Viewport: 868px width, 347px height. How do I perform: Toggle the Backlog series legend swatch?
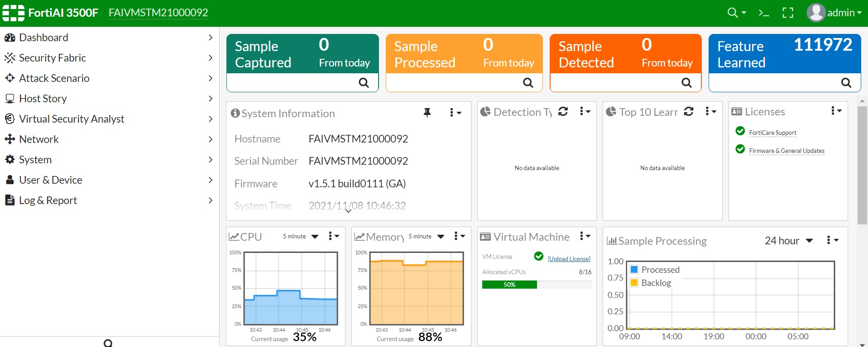(634, 283)
